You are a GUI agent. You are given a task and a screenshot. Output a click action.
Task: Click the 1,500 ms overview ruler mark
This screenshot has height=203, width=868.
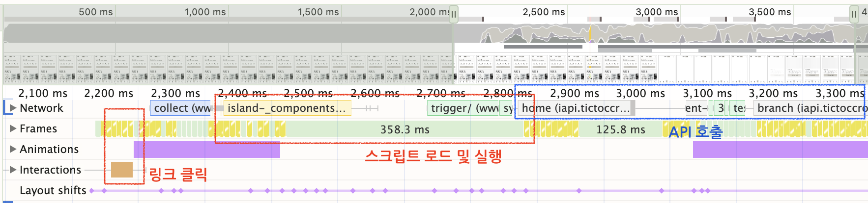pyautogui.click(x=318, y=12)
